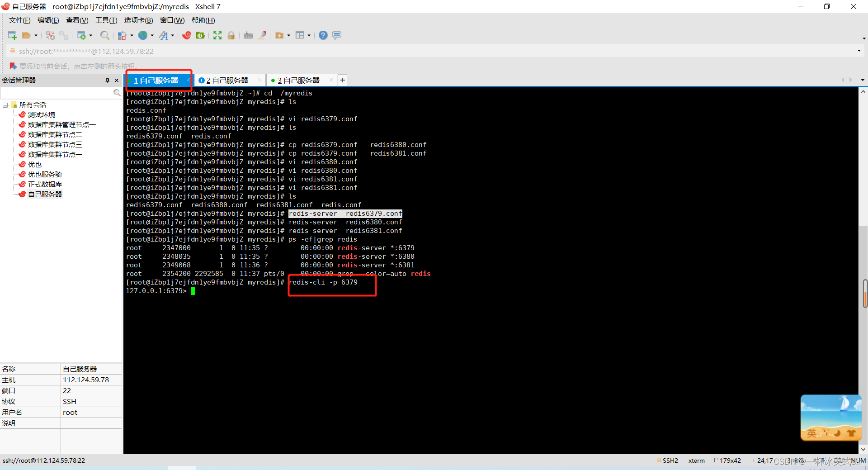Open the 编辑(E) menu
This screenshot has width=868, height=470.
coord(48,20)
